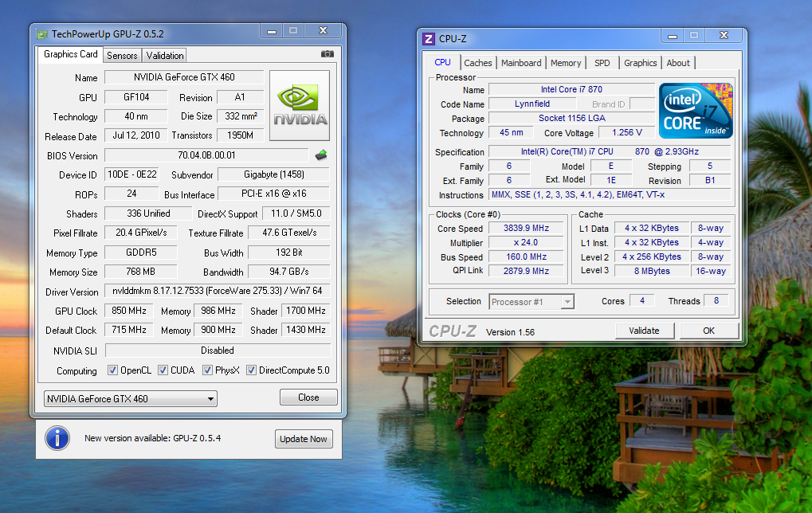Viewport: 812px width, 513px height.
Task: Open the SPD tab in CPU-Z
Action: (x=602, y=63)
